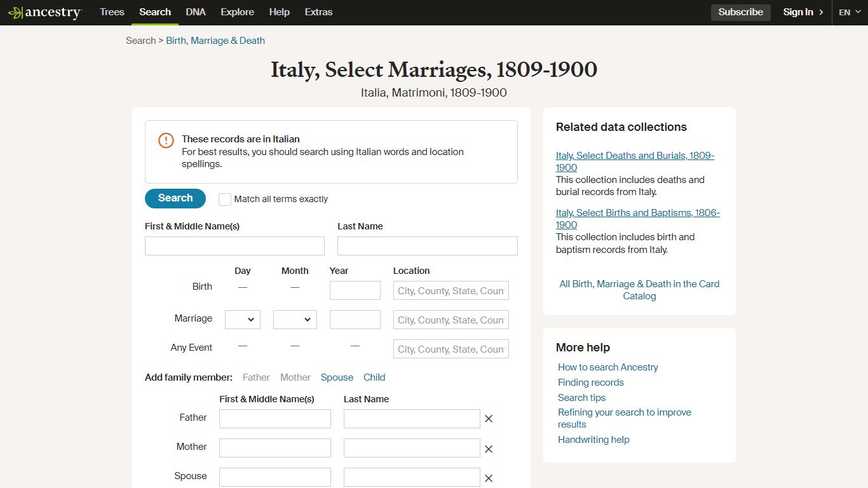
Task: Click the Ancestry leaf logo
Action: click(x=44, y=12)
